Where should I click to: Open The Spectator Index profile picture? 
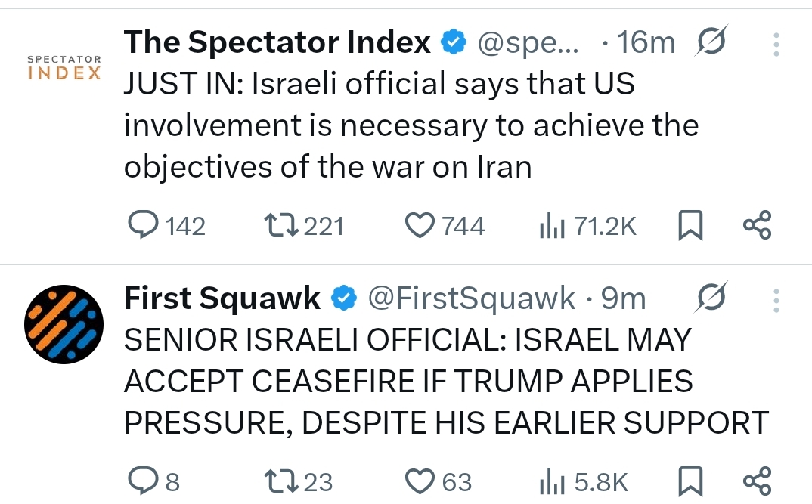[64, 68]
